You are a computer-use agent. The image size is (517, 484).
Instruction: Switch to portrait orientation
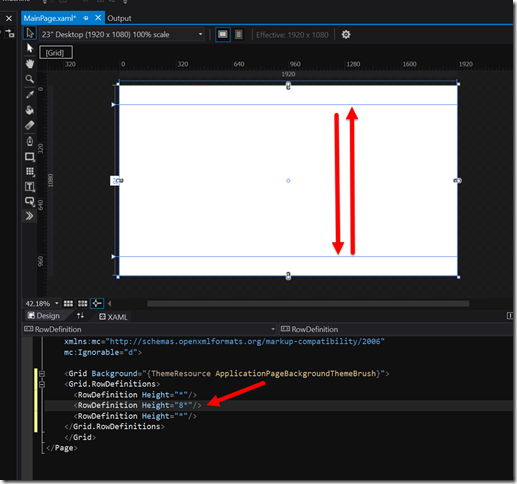click(x=239, y=34)
